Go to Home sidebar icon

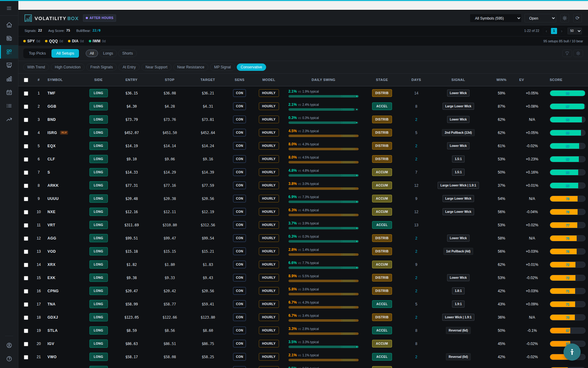9,25
